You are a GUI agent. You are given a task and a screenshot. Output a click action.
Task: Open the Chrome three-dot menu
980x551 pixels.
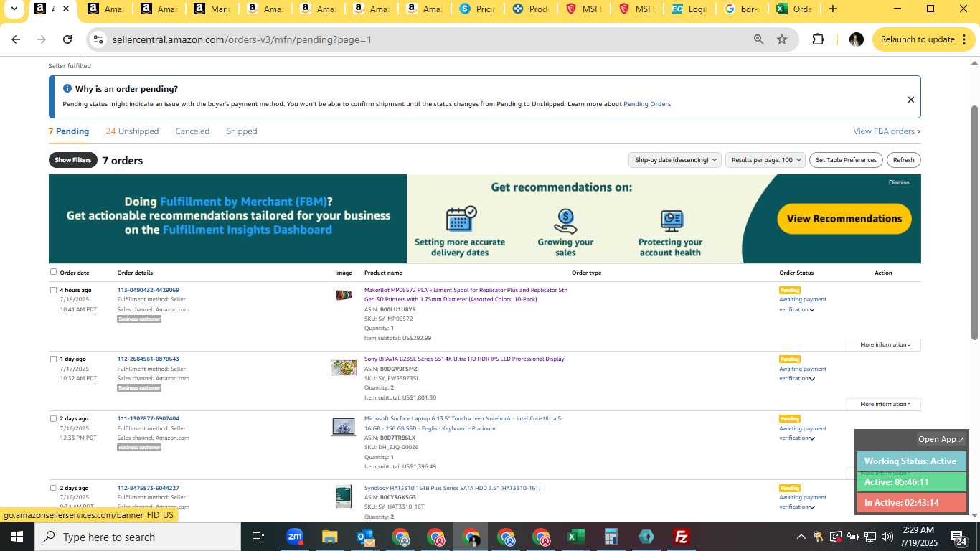coord(964,39)
